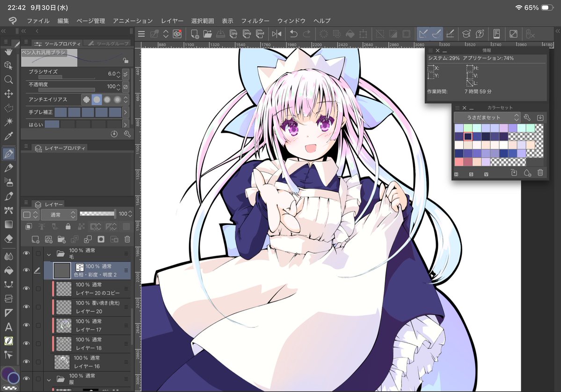Select the Auto select magic wand tool
This screenshot has width=561, height=392.
pyautogui.click(x=8, y=122)
